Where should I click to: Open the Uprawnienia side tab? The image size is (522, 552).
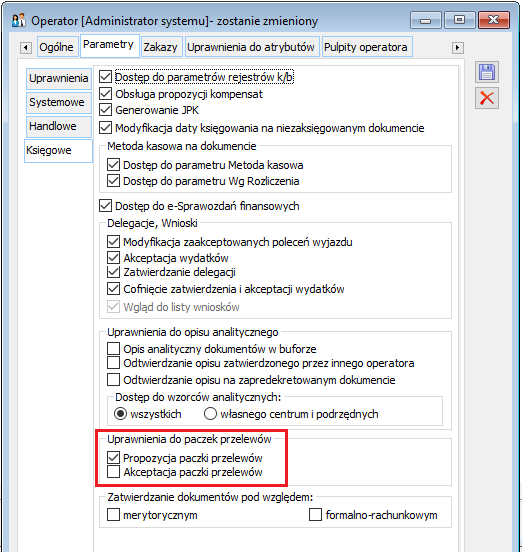point(58,78)
